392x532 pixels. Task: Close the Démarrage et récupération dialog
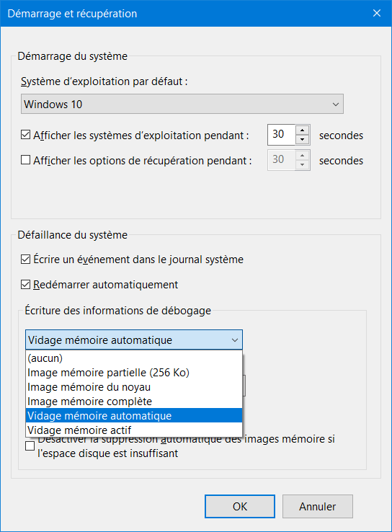pos(377,13)
